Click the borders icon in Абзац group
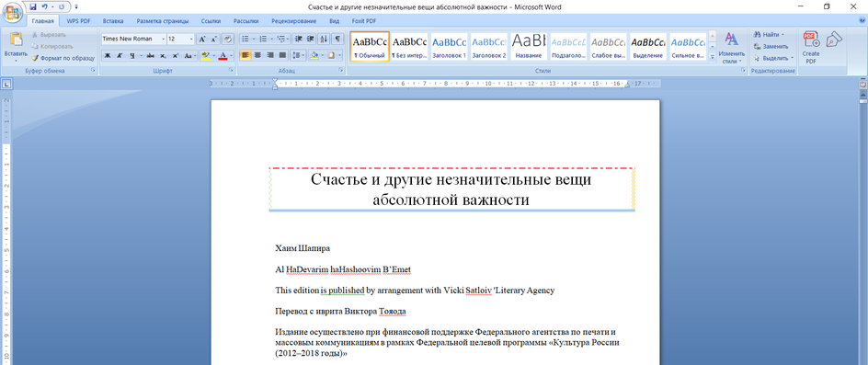 (x=332, y=55)
